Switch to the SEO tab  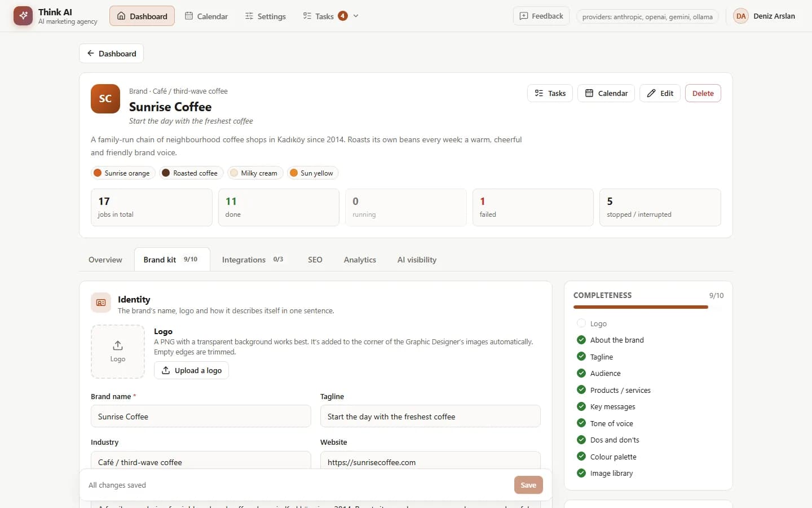click(315, 260)
